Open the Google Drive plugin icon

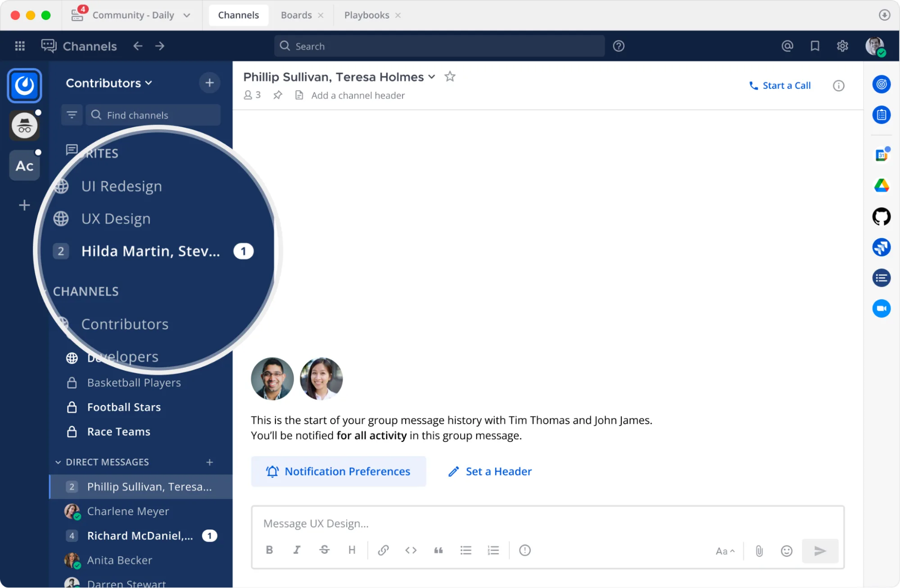pos(882,185)
